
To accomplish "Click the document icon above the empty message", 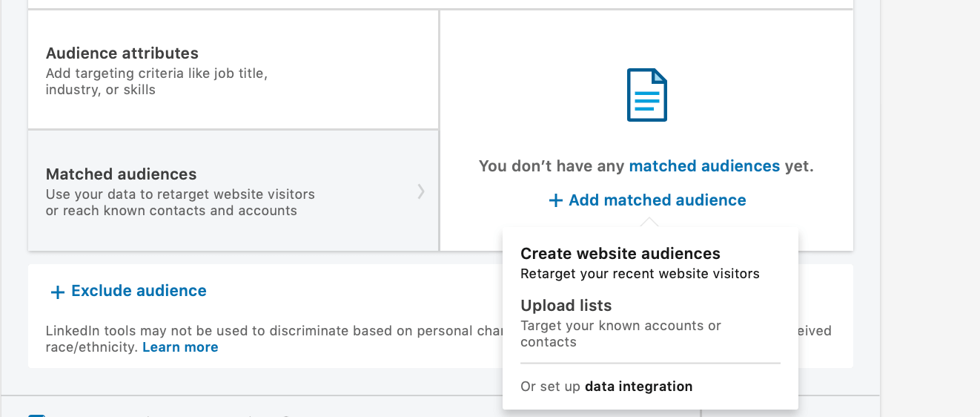I will [x=646, y=95].
